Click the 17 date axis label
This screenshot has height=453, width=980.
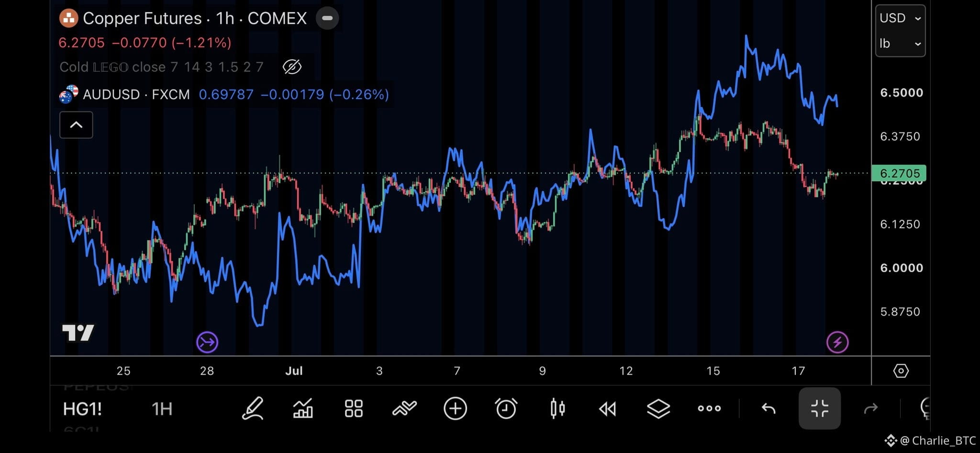click(798, 371)
